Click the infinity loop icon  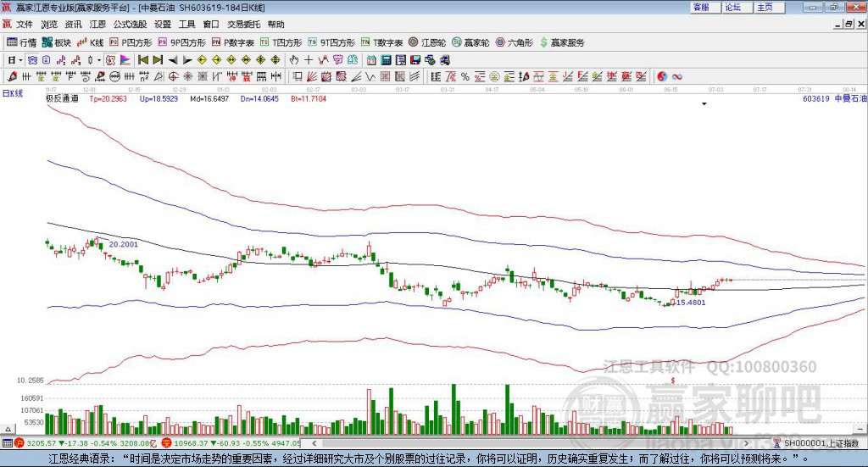click(x=677, y=77)
